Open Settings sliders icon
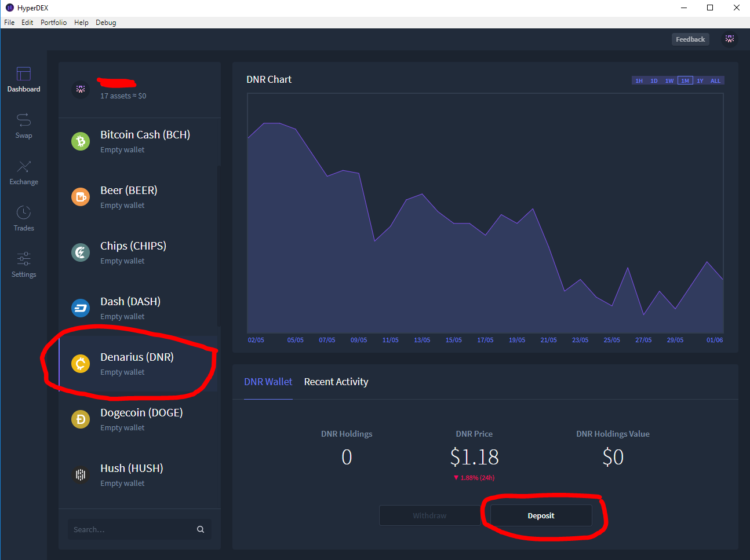Image resolution: width=750 pixels, height=560 pixels. click(x=24, y=258)
